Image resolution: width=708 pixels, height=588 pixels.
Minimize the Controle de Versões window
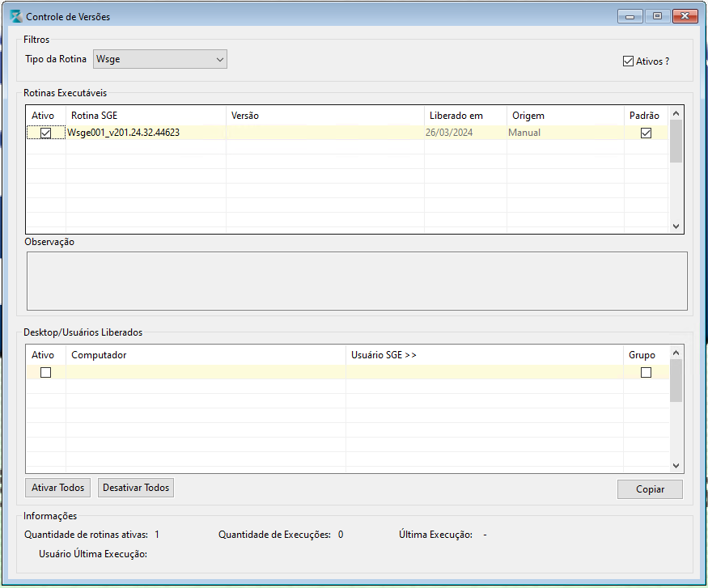(630, 16)
